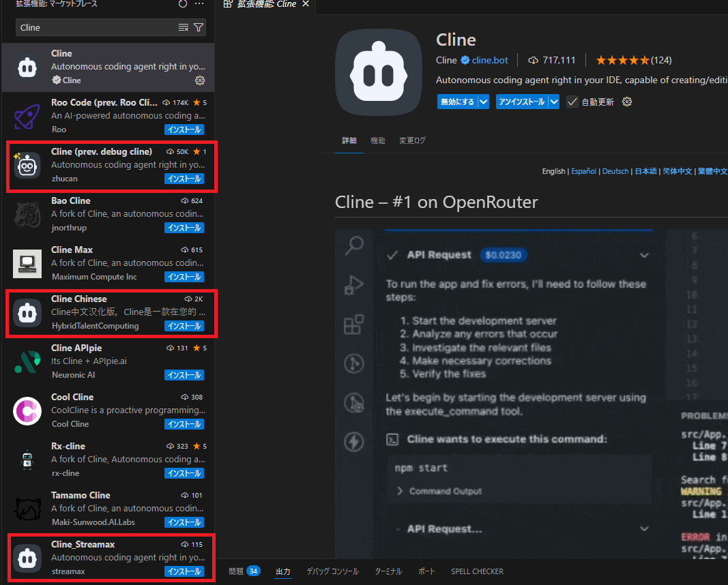The height and width of the screenshot is (585, 728).
Task: Click the install count 717,111
Action: 552,60
